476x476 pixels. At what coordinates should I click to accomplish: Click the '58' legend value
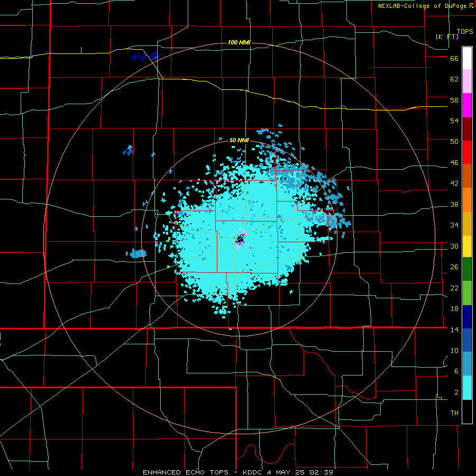pyautogui.click(x=454, y=100)
